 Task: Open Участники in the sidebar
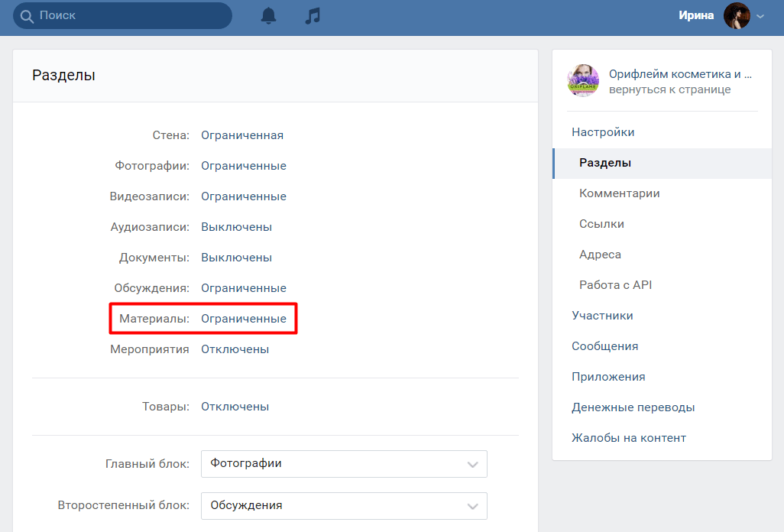click(x=602, y=316)
